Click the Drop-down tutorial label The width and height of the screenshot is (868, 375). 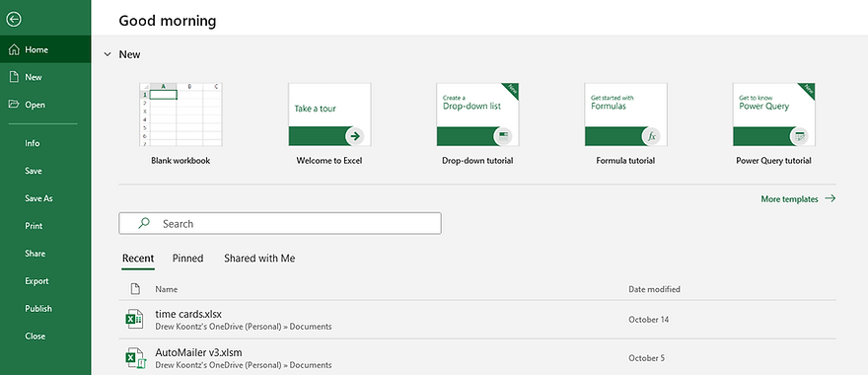point(477,161)
